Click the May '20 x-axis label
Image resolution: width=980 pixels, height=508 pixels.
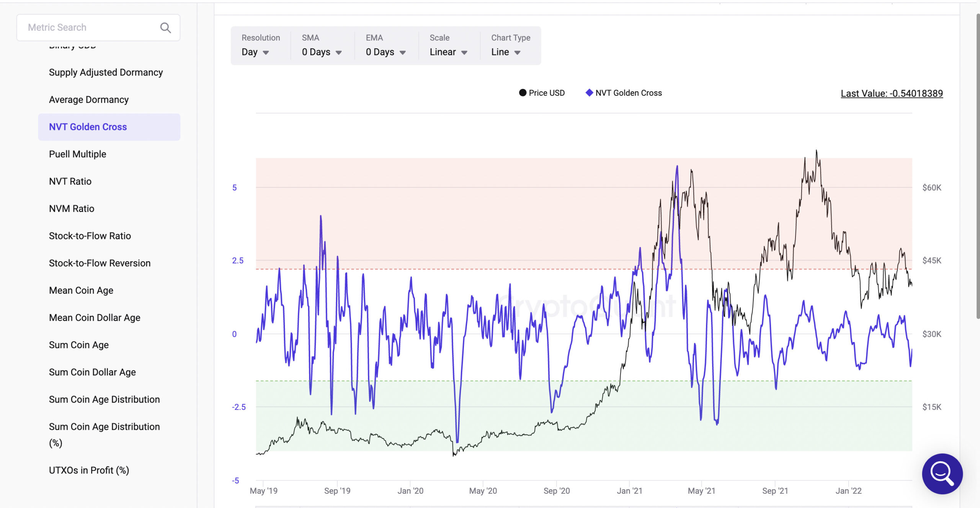pos(483,491)
